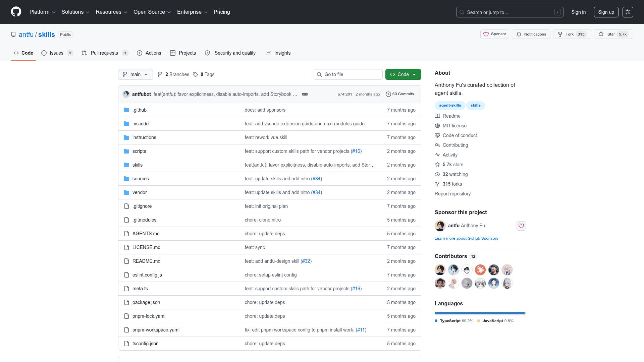Click the folder icon next to scripts
Image resolution: width=644 pixels, height=362 pixels.
point(126,151)
